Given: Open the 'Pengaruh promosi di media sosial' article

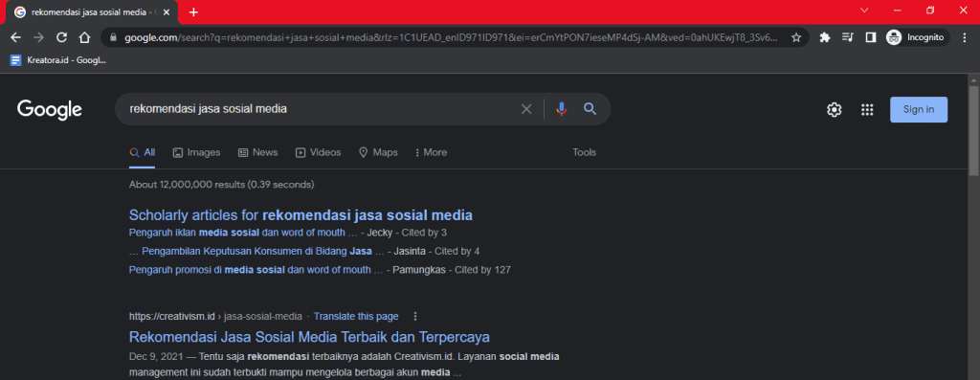Looking at the screenshot, I should (256, 270).
